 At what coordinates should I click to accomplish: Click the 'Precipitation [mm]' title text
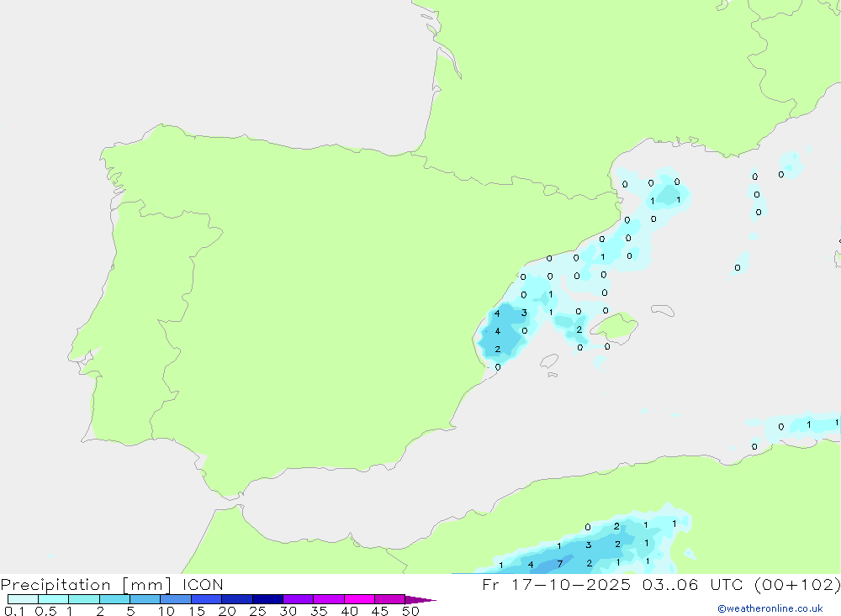pos(86,585)
